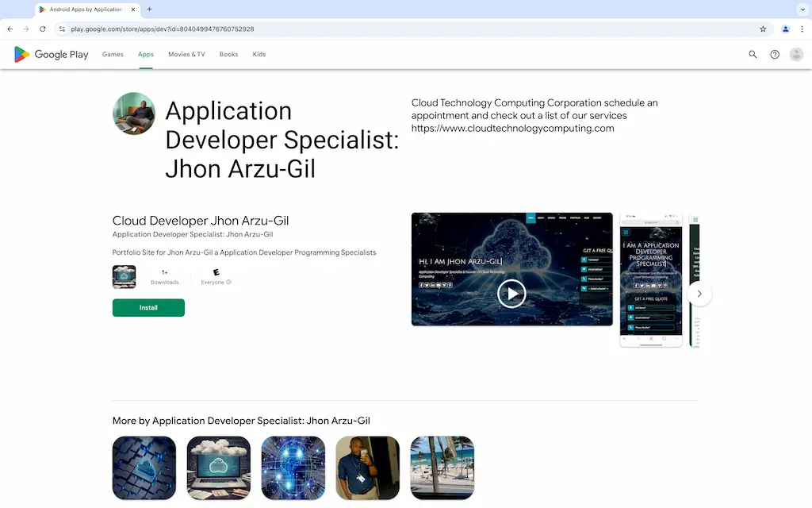Open the Cloud Developer Jhon Arzu-Gil title link
812x508 pixels.
tap(201, 221)
